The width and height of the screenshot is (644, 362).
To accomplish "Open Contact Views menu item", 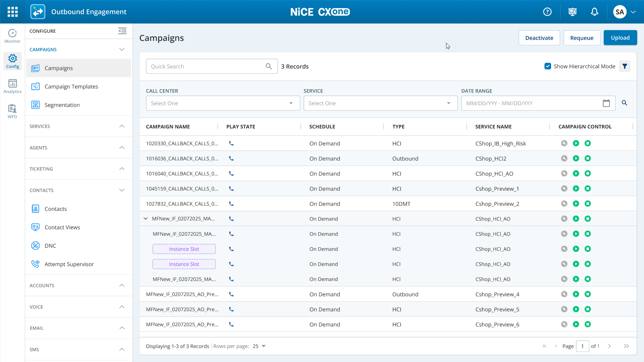I will click(x=79, y=227).
